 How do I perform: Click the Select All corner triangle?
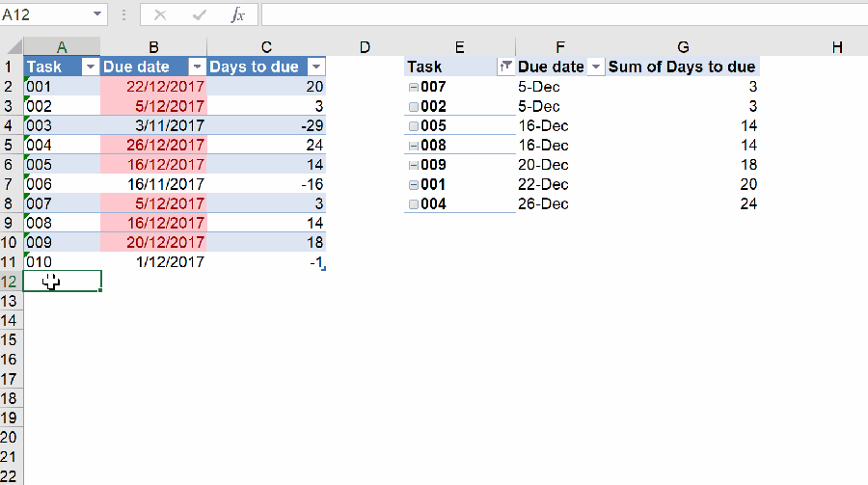tap(12, 47)
